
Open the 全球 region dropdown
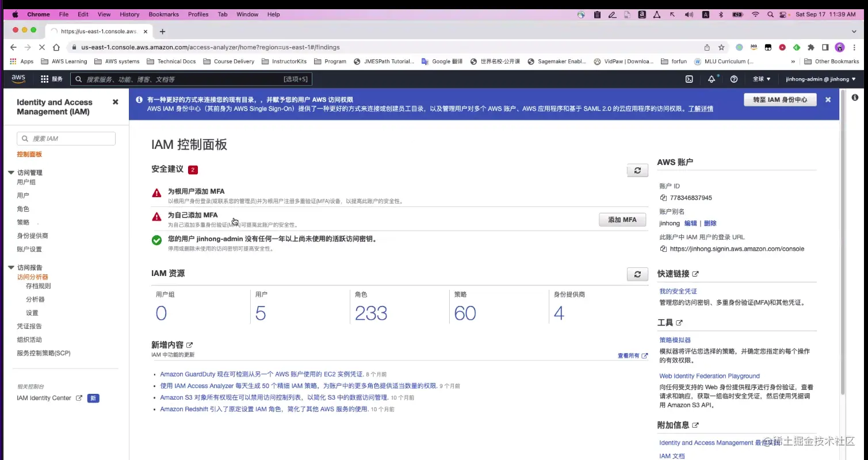(762, 79)
